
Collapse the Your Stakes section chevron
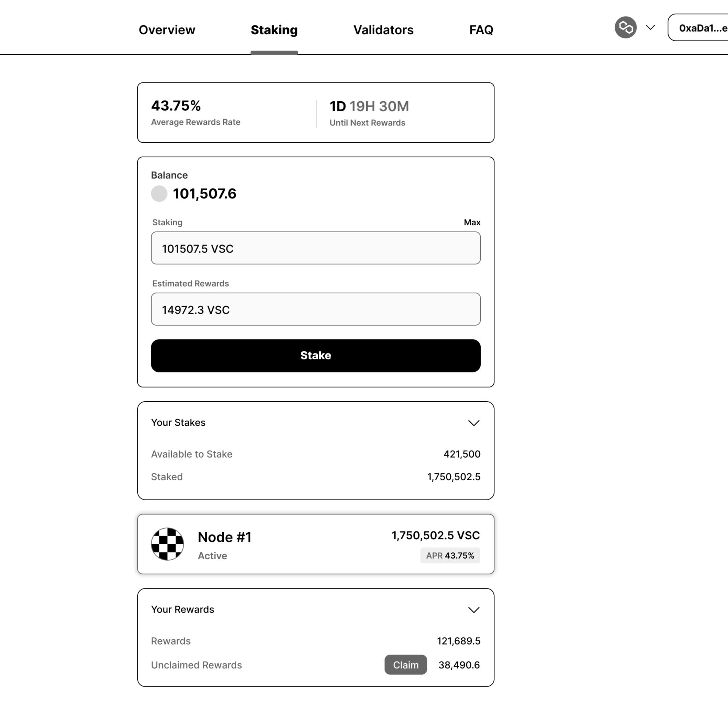point(474,423)
